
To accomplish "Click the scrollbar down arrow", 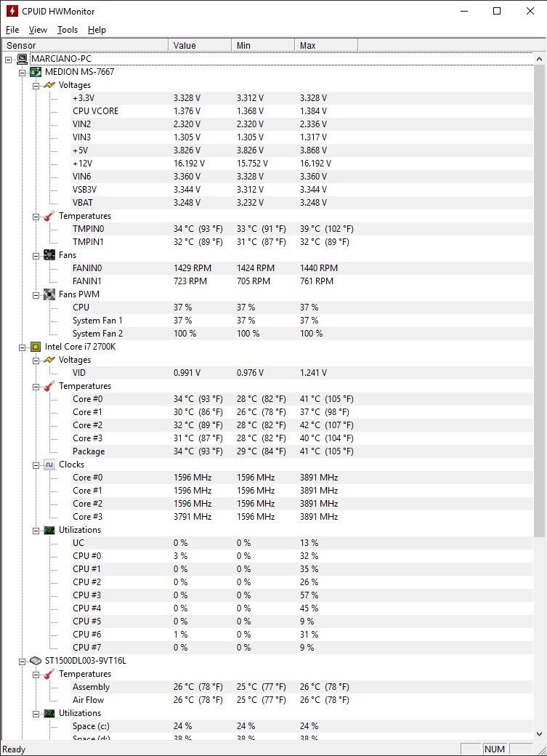I will pos(539,734).
